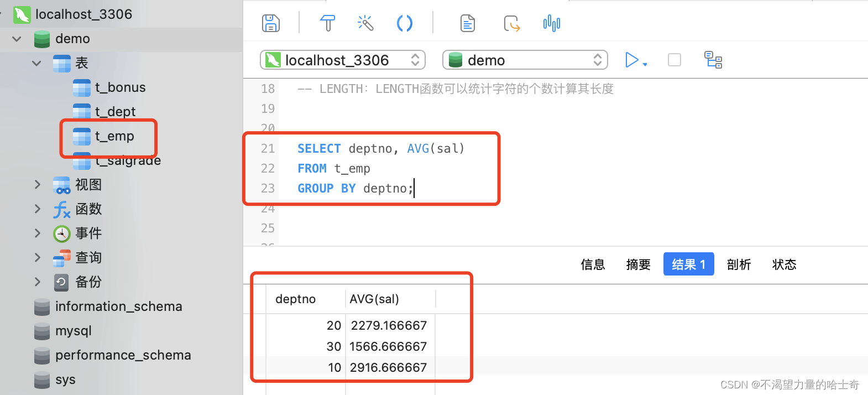Click the 查询 queries icon
The height and width of the screenshot is (395, 868).
(61, 258)
